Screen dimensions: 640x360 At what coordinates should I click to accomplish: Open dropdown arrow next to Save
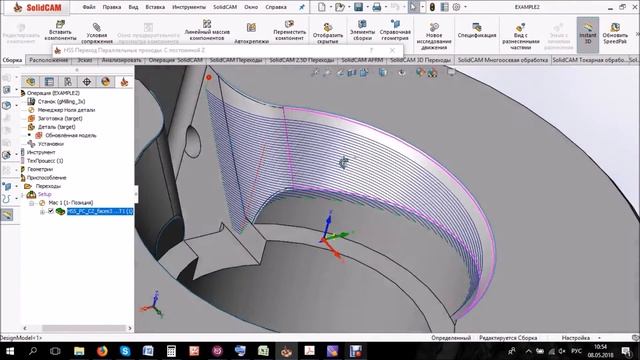coord(367,7)
